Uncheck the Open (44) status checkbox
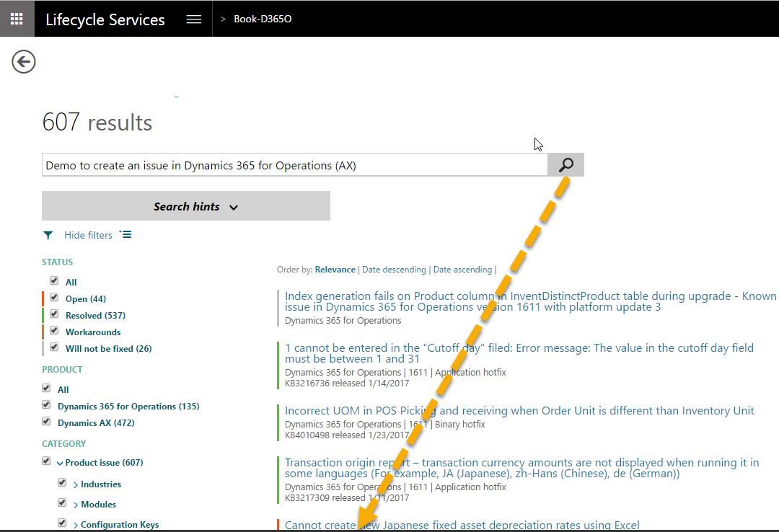 point(54,298)
